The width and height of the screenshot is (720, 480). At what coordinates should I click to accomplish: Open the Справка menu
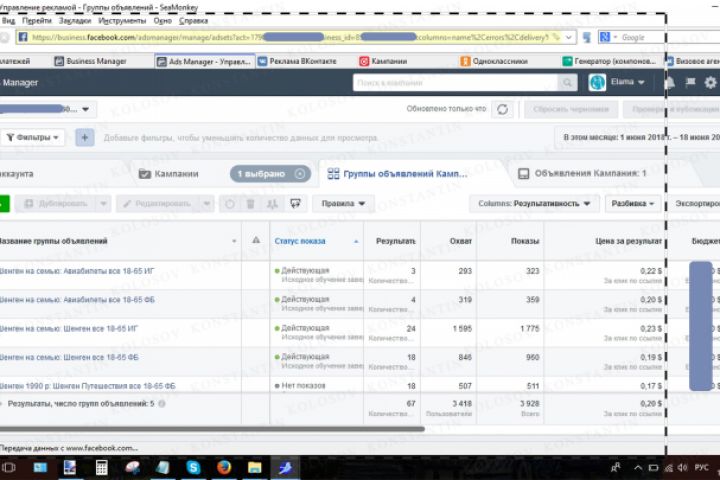point(193,21)
